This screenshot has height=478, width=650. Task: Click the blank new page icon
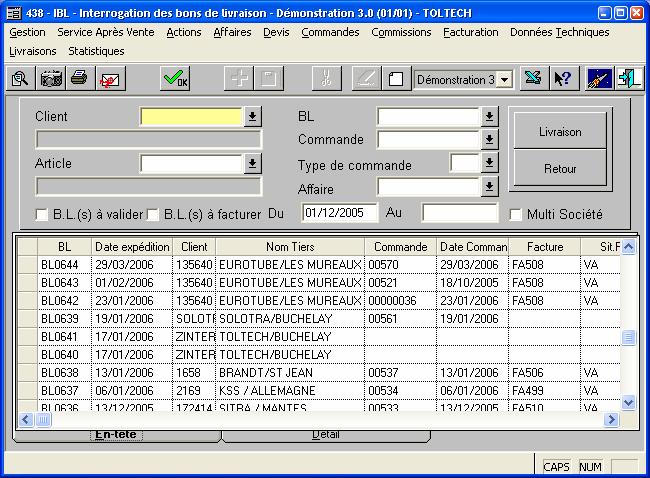tap(396, 78)
